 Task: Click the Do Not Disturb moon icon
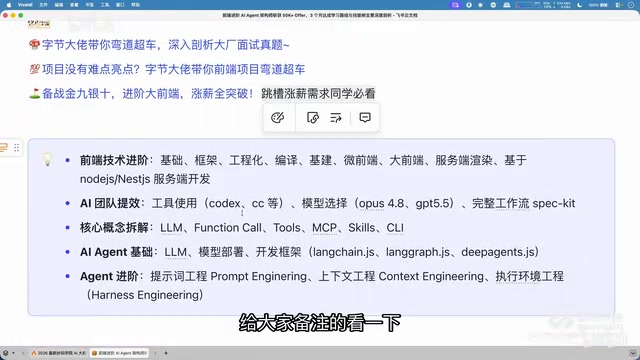tap(580, 5)
